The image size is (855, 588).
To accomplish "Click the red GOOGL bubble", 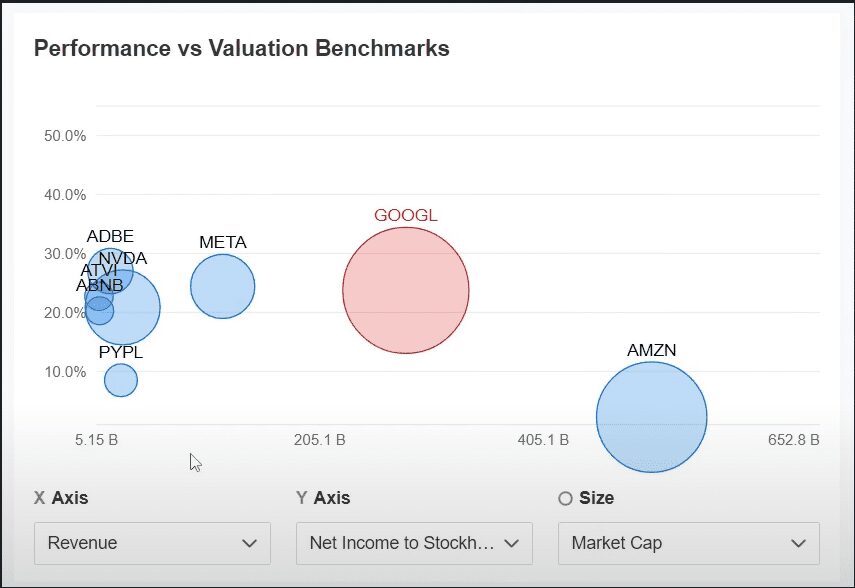I will 406,290.
